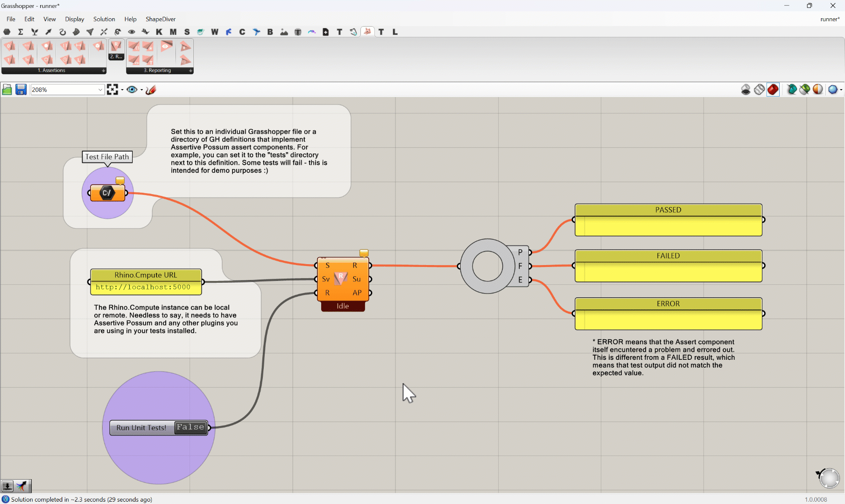Save the document with the floppy disk icon

[x=21, y=90]
